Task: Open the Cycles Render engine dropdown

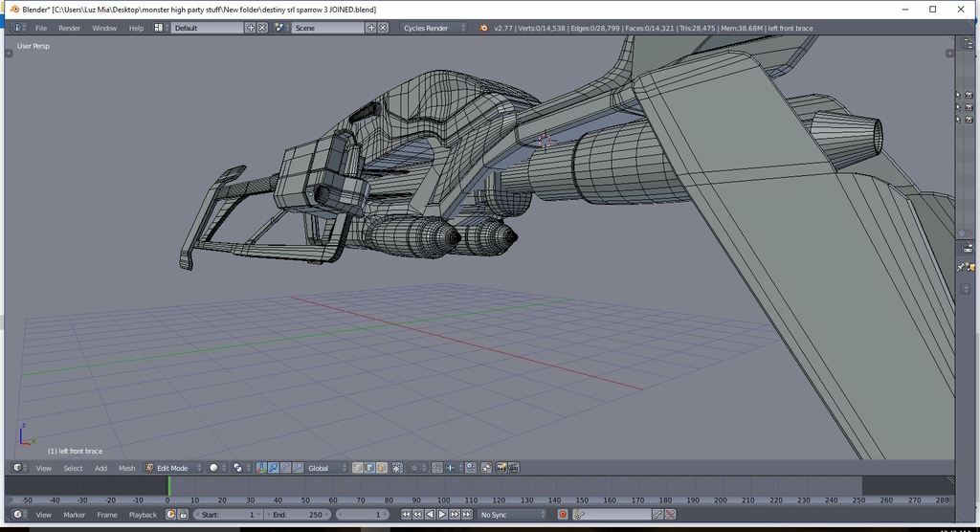Action: click(x=434, y=28)
